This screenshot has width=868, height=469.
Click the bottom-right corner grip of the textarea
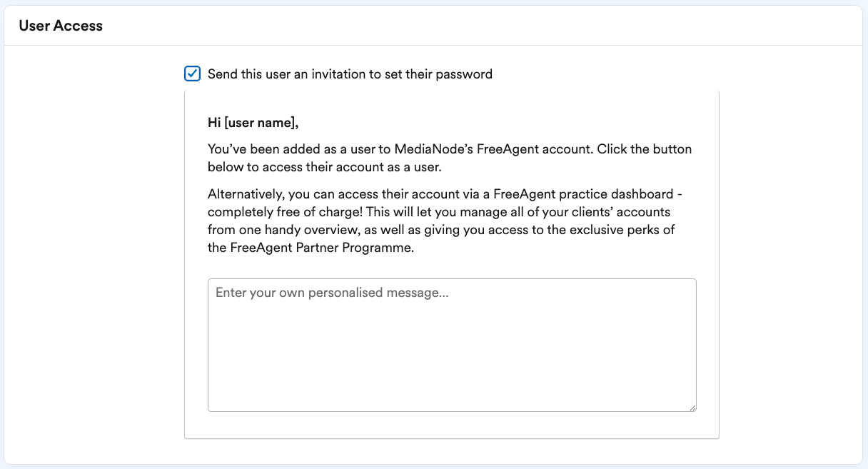point(692,408)
